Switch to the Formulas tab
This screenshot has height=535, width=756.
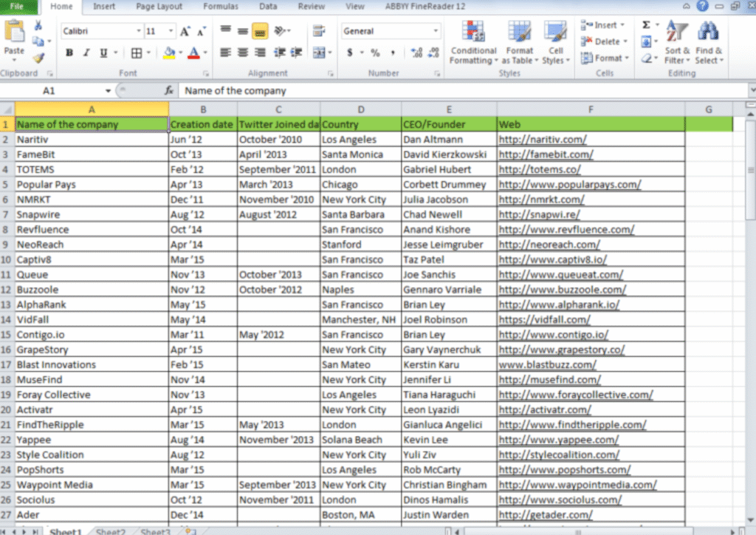coord(220,6)
